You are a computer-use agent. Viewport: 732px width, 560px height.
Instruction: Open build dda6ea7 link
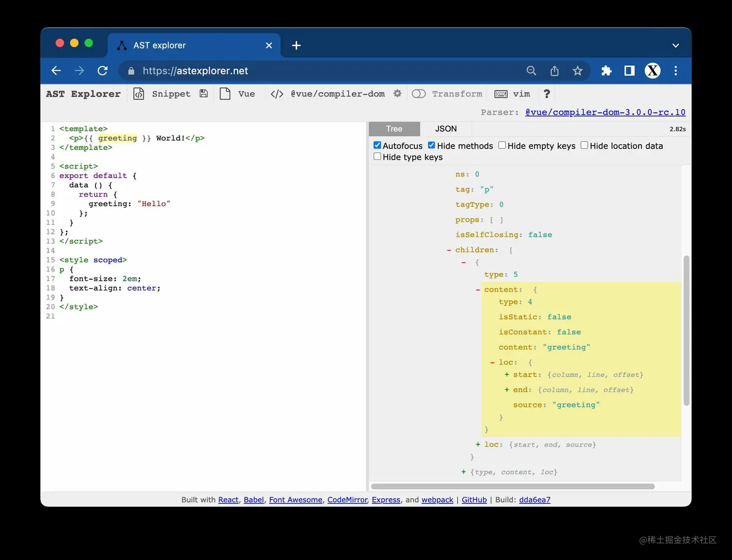pyautogui.click(x=535, y=500)
